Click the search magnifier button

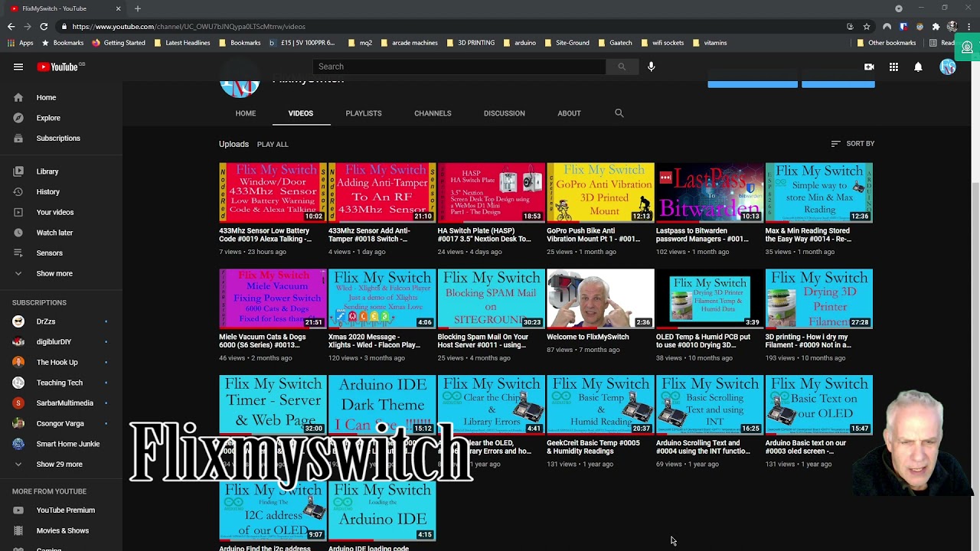pos(622,67)
